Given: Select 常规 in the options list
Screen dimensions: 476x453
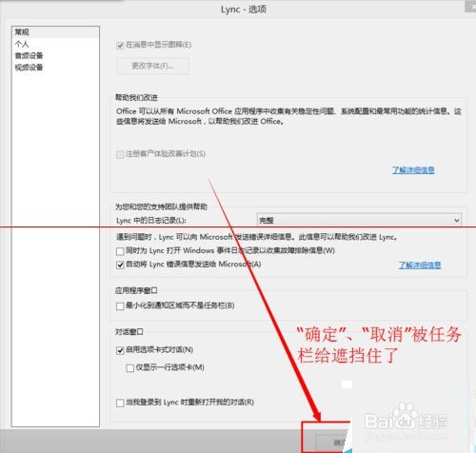Looking at the screenshot, I should [x=55, y=32].
